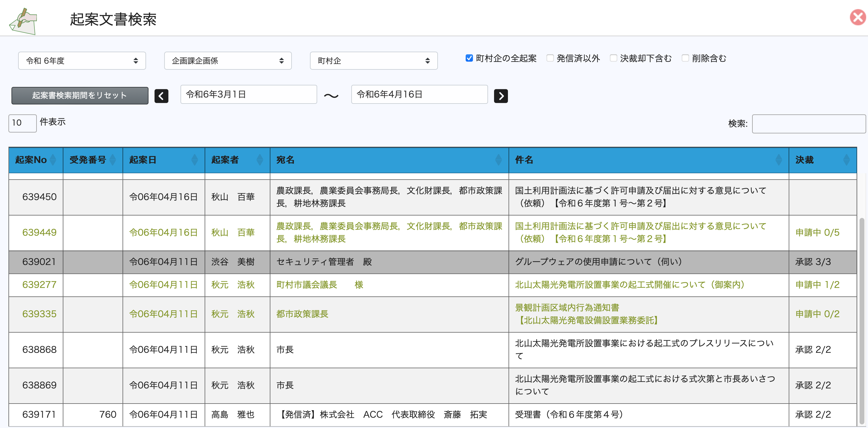This screenshot has width=868, height=428.
Task: Expand the 企画課企画係 section dropdown
Action: pos(228,61)
